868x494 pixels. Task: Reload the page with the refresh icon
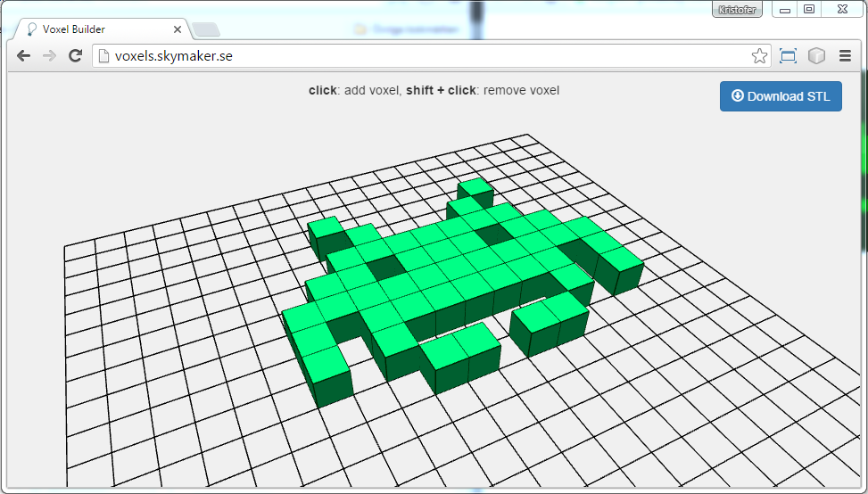(x=75, y=55)
